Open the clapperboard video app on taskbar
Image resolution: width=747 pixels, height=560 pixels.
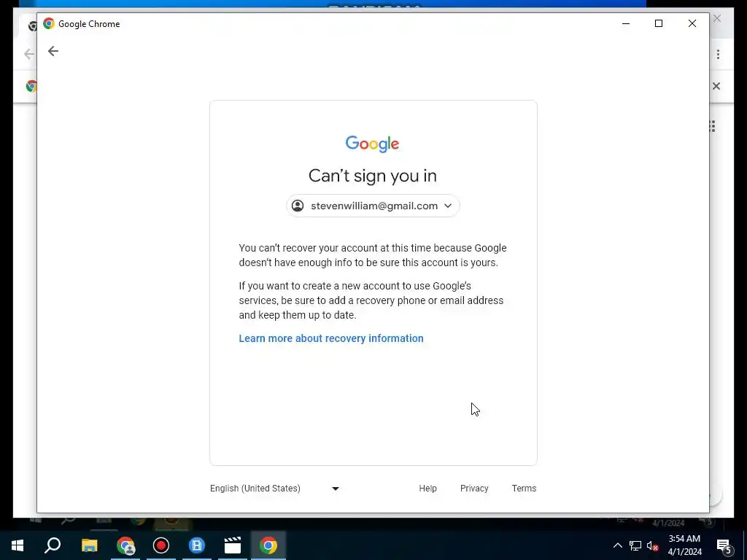tap(233, 545)
